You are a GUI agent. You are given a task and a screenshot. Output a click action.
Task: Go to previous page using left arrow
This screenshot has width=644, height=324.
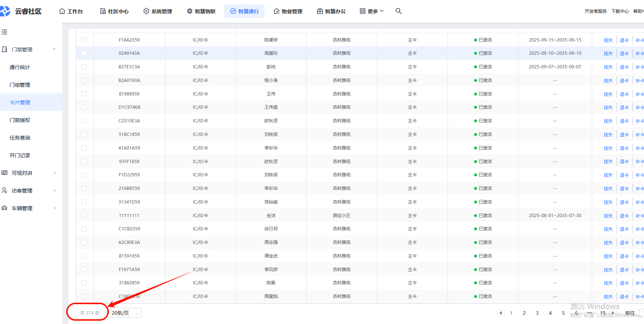[x=500, y=313]
